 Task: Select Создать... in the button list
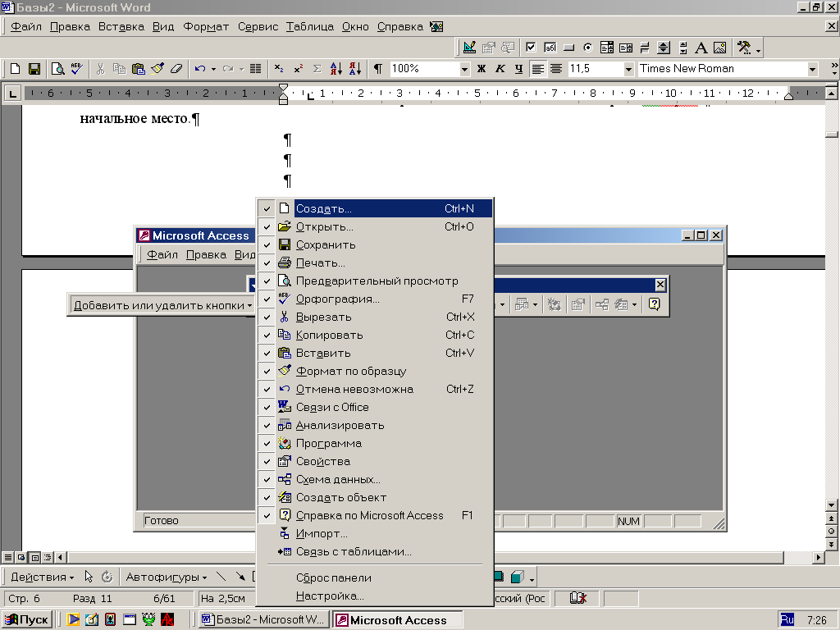tap(375, 208)
